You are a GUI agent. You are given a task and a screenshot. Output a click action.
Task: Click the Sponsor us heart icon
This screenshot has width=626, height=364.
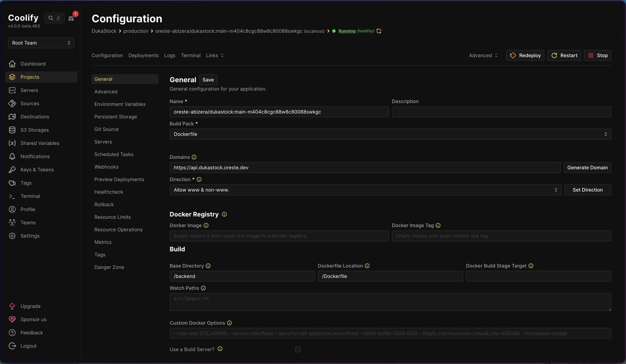pos(12,319)
